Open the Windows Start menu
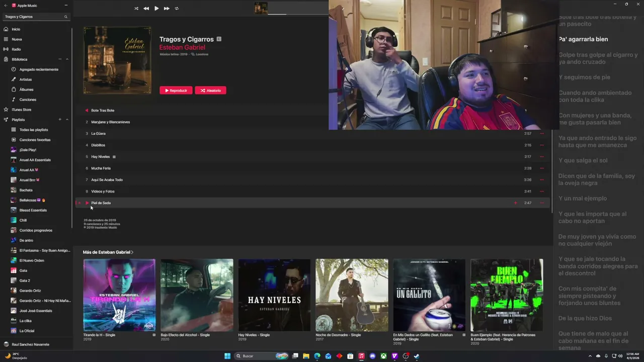Image resolution: width=644 pixels, height=362 pixels. 227,356
